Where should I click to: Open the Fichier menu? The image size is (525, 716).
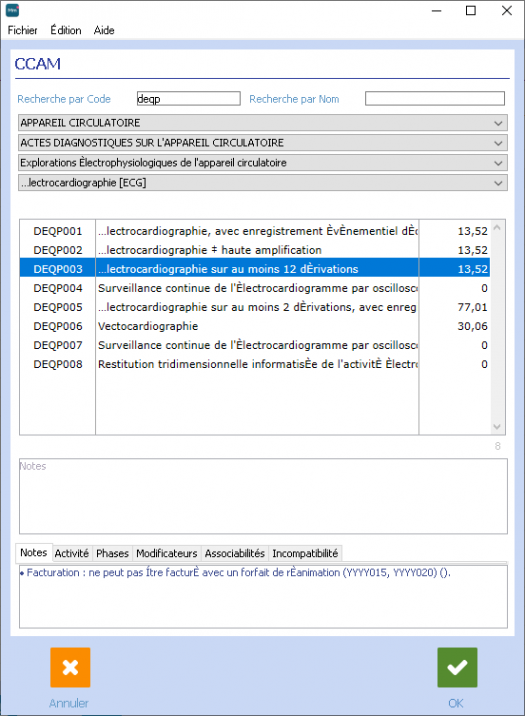[x=22, y=30]
